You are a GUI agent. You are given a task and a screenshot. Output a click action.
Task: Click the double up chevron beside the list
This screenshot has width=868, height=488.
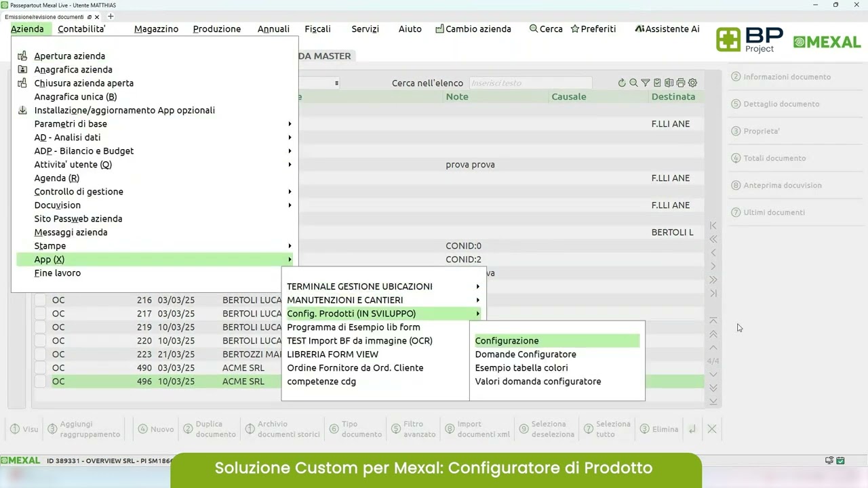point(713,333)
